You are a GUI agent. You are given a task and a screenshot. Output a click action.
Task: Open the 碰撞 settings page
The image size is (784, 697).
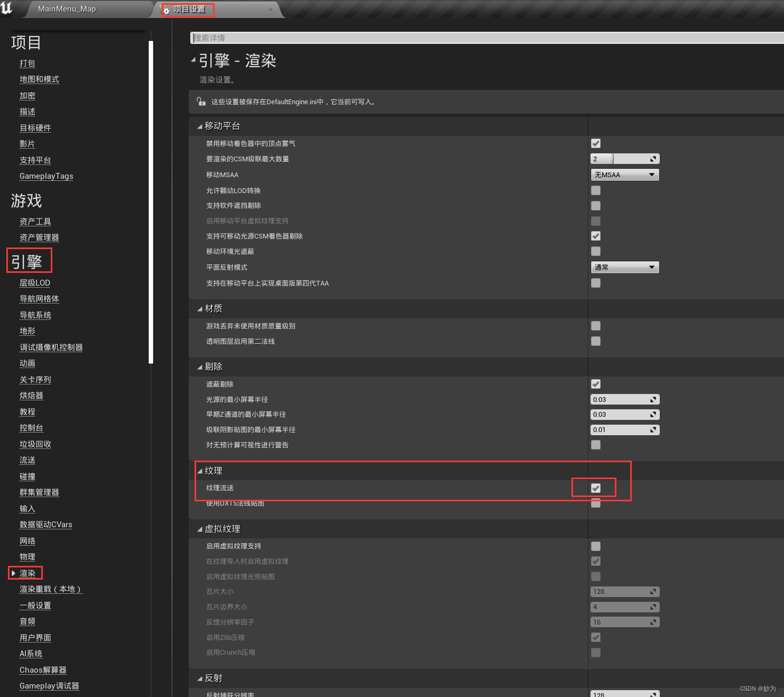pyautogui.click(x=27, y=476)
